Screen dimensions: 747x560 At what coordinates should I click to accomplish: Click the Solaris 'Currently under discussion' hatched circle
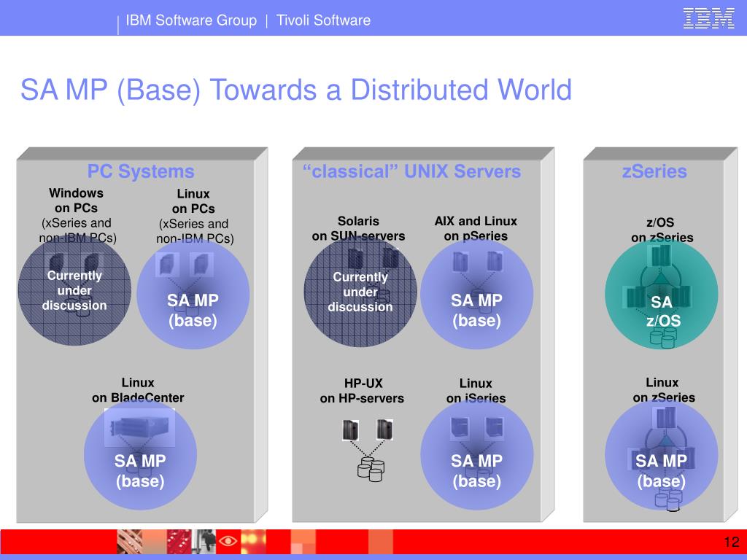(x=360, y=292)
